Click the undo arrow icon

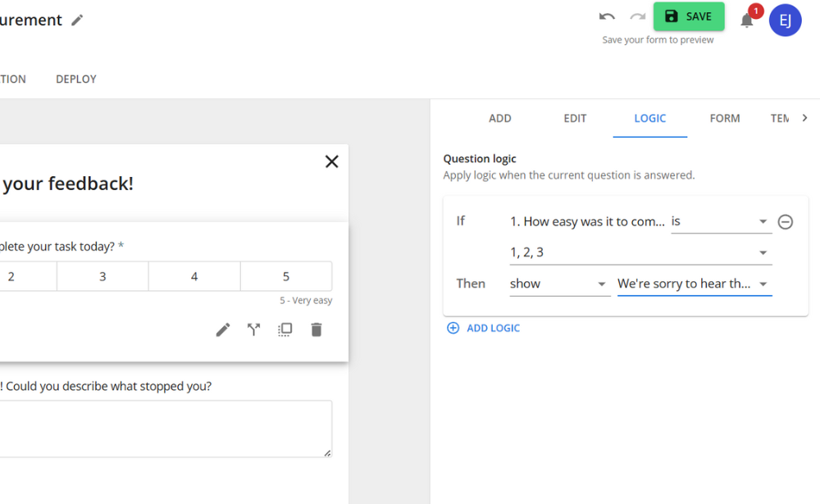[607, 16]
